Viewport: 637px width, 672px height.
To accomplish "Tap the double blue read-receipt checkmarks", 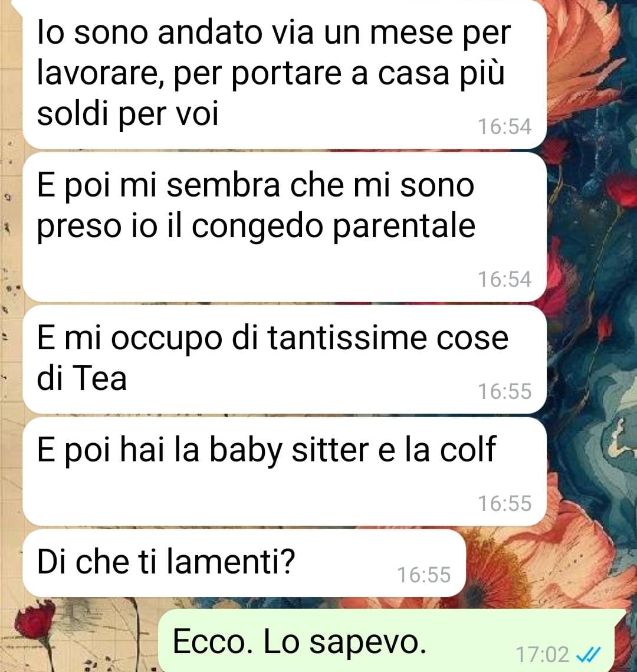I will [589, 654].
